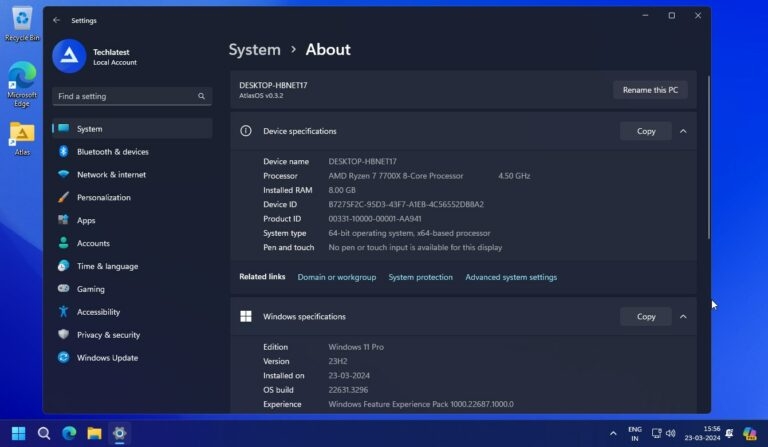
Task: Click the Accounts person icon
Action: [63, 243]
